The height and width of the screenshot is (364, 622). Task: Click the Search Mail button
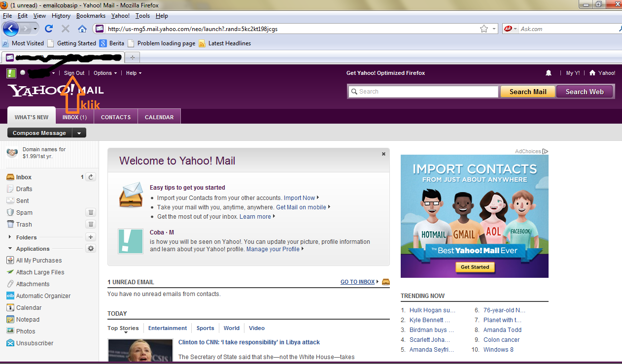tap(528, 92)
